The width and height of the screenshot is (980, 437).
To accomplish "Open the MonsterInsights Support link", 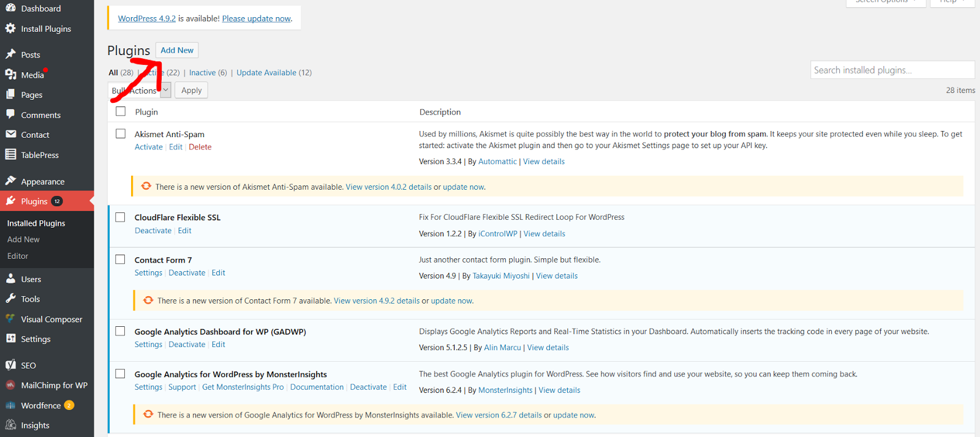I will click(x=183, y=387).
